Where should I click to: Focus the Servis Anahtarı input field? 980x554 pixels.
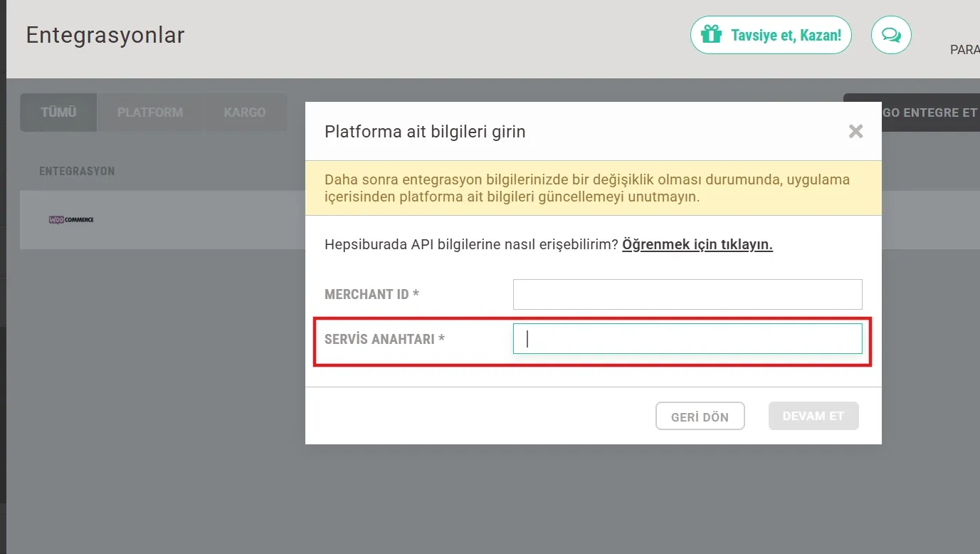point(687,339)
